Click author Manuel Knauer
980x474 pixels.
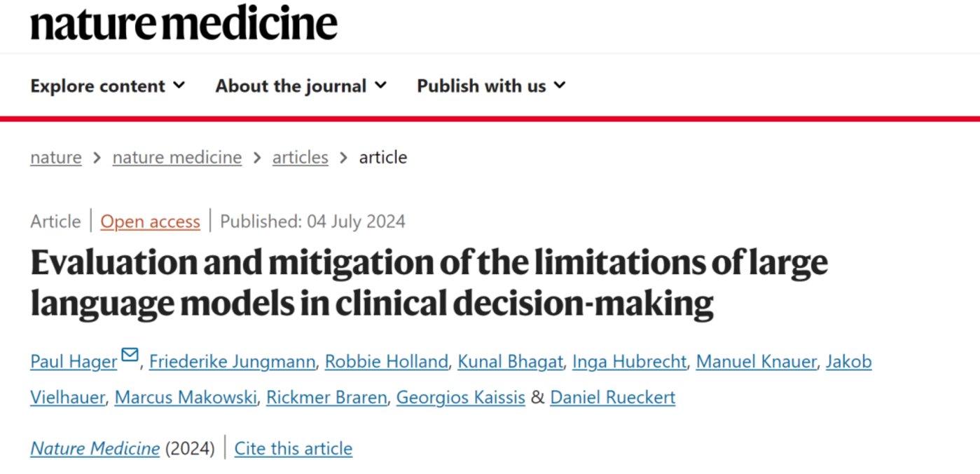click(x=756, y=362)
